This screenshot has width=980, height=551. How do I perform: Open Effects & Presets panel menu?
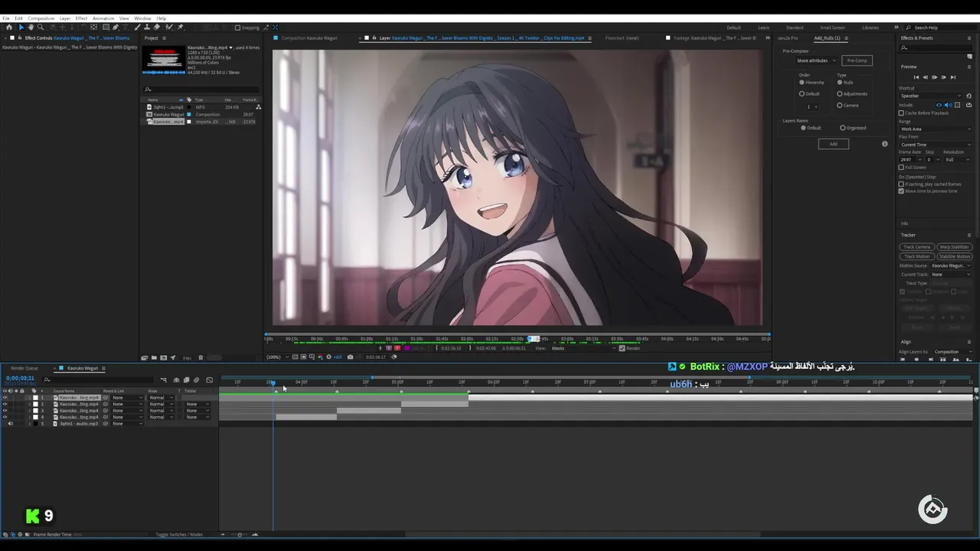click(x=969, y=37)
